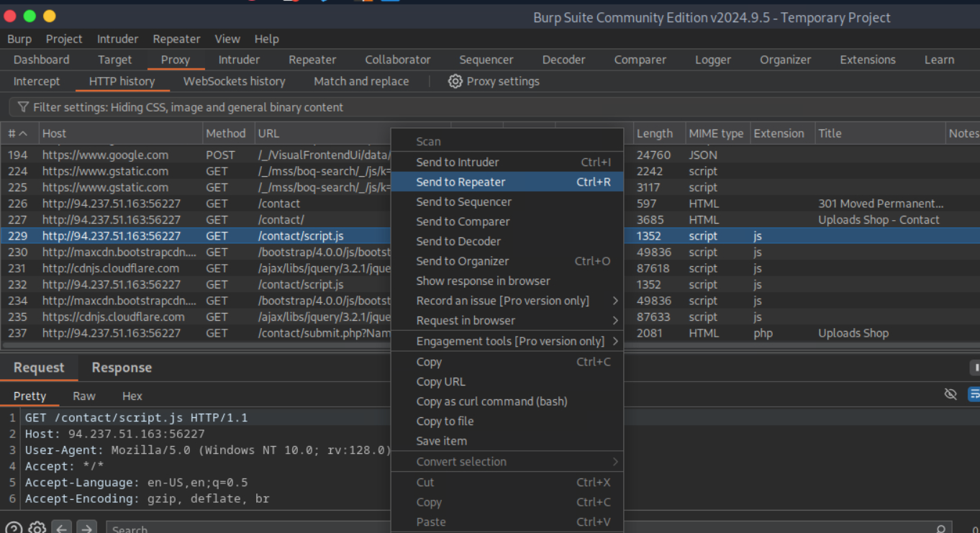The width and height of the screenshot is (980, 533).
Task: Open the help question mark icon
Action: tap(14, 529)
